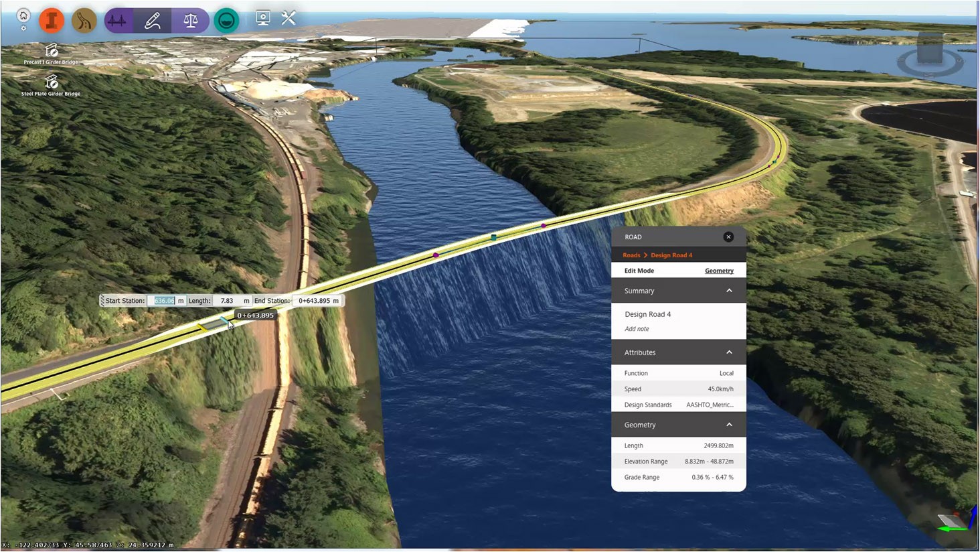Select the pencil edit bridge tool
The width and height of the screenshot is (980, 552).
(x=153, y=21)
